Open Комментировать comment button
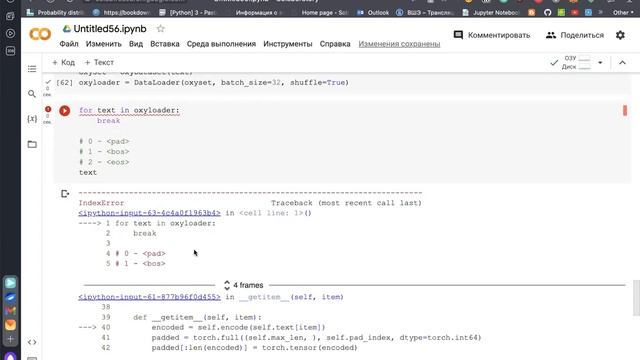 pyautogui.click(x=492, y=35)
